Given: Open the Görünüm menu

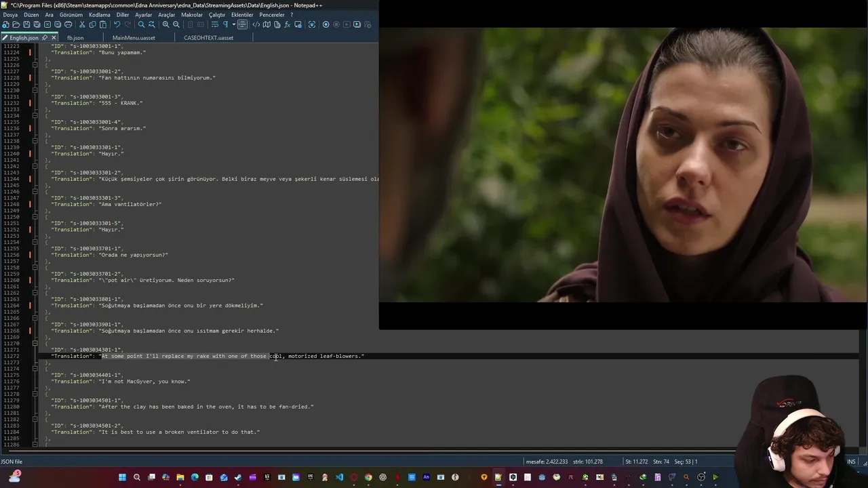Looking at the screenshot, I should 71,14.
